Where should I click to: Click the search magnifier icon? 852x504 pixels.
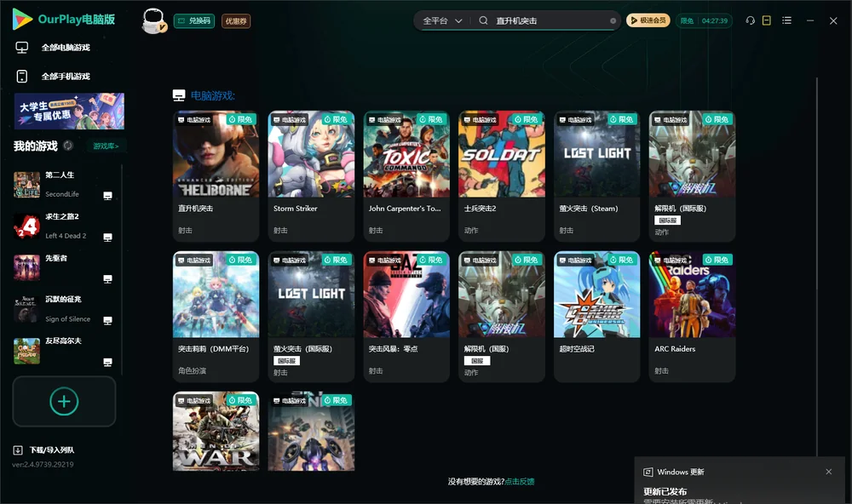click(x=483, y=20)
